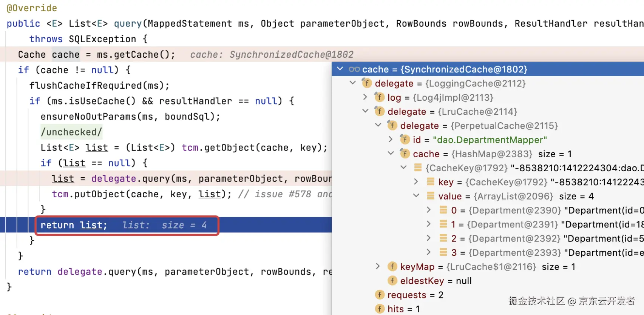Screen dimensions: 644x315
Task: Click the 'throws SQLException {' line
Action: point(88,39)
